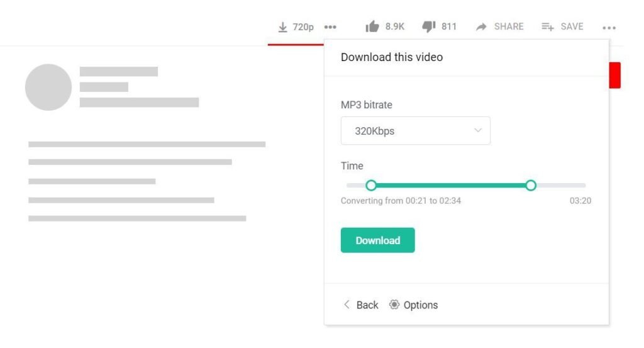
Task: Click the red subscribe button edge
Action: click(x=615, y=75)
